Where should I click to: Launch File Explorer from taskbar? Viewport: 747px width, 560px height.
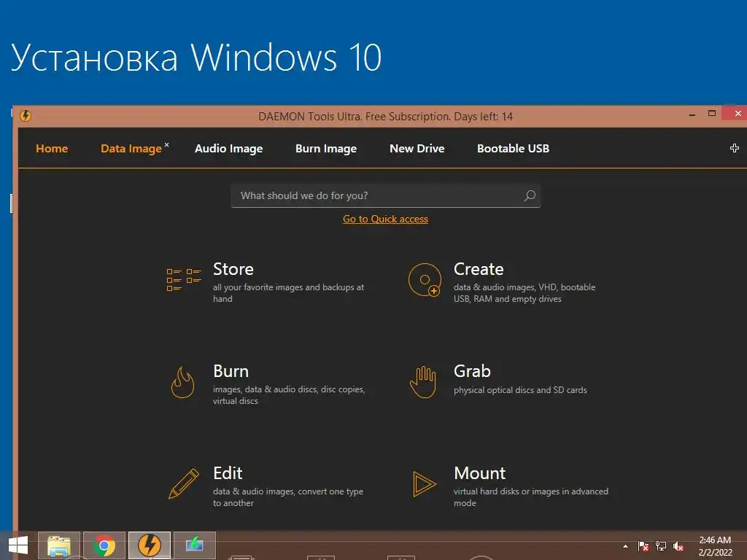58,545
